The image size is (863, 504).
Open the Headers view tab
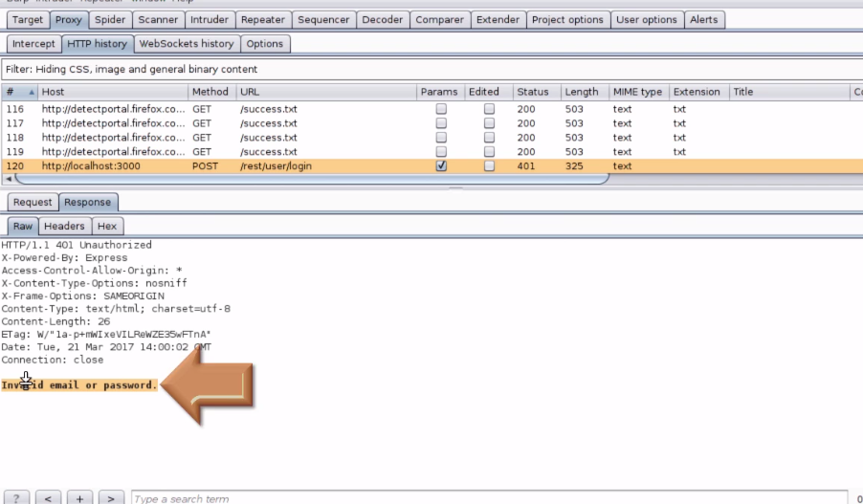pos(64,226)
